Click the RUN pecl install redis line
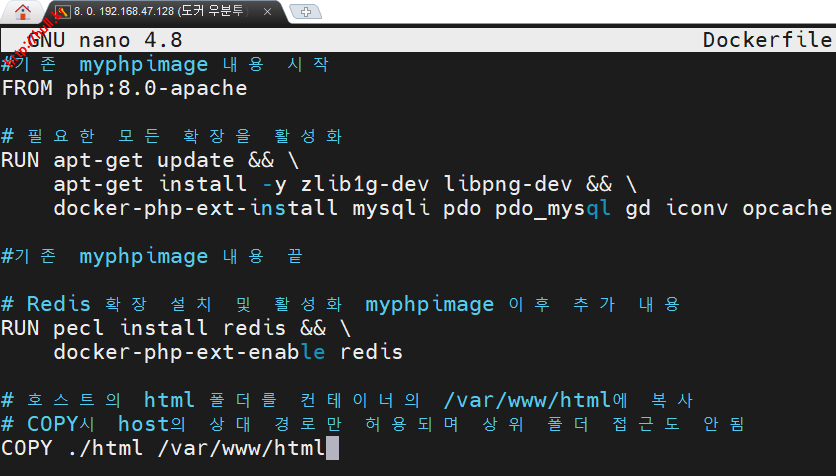Screen dimensions: 836x476 point(176,328)
